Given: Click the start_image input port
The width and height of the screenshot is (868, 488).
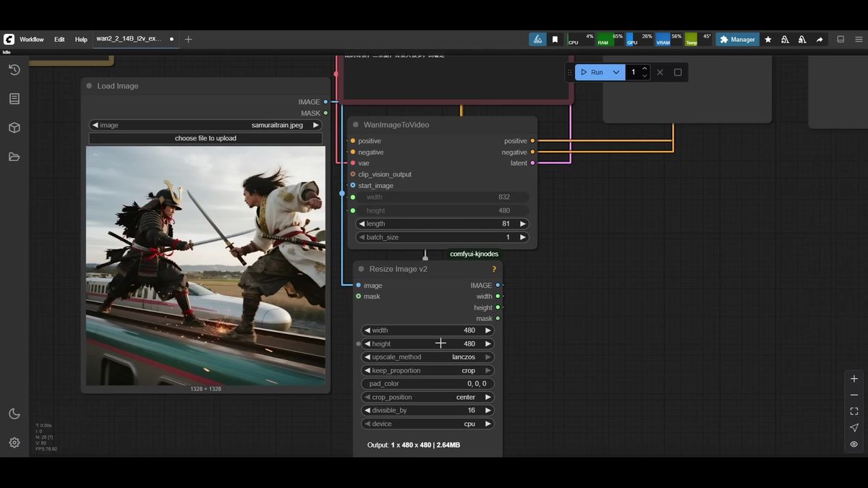Looking at the screenshot, I should tap(353, 185).
